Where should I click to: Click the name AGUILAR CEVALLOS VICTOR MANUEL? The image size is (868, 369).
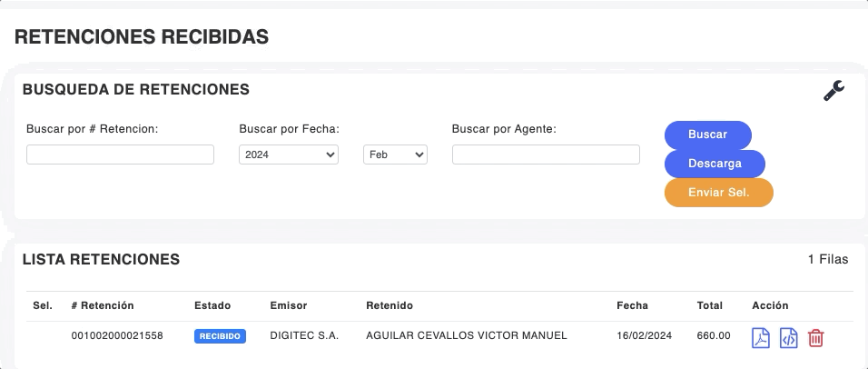pos(466,336)
